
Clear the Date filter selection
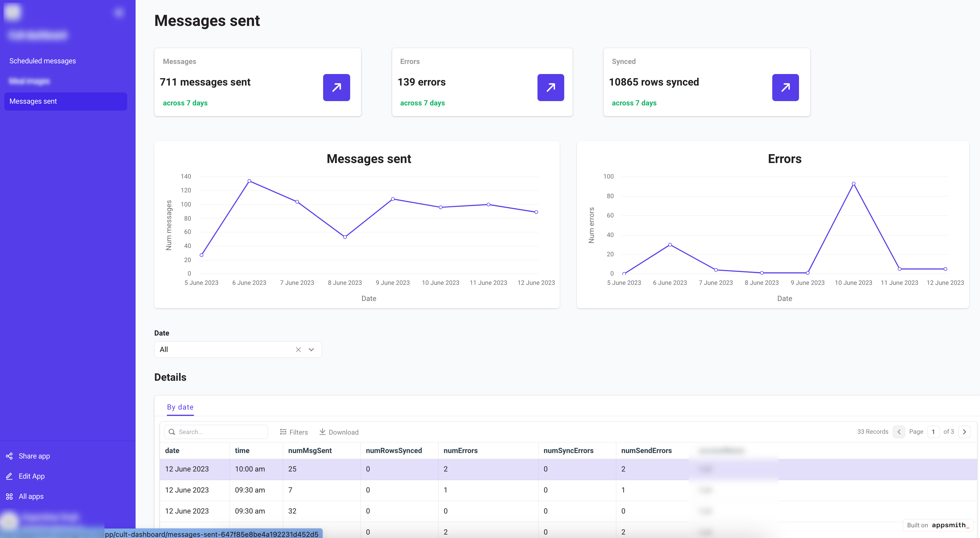tap(298, 350)
